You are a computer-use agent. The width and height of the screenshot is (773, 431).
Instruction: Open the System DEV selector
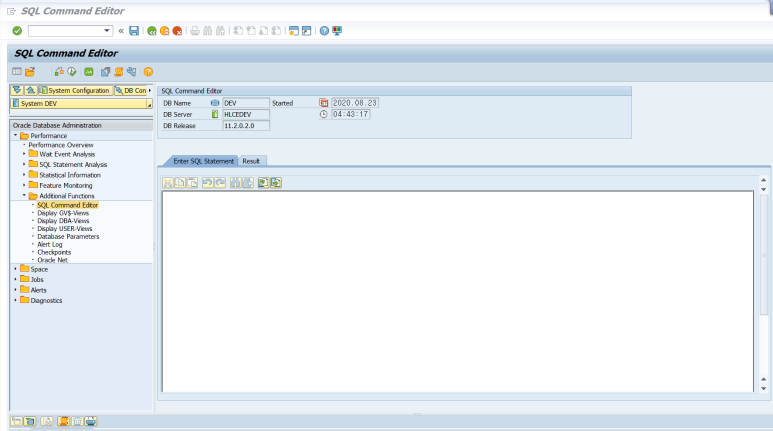tap(81, 104)
